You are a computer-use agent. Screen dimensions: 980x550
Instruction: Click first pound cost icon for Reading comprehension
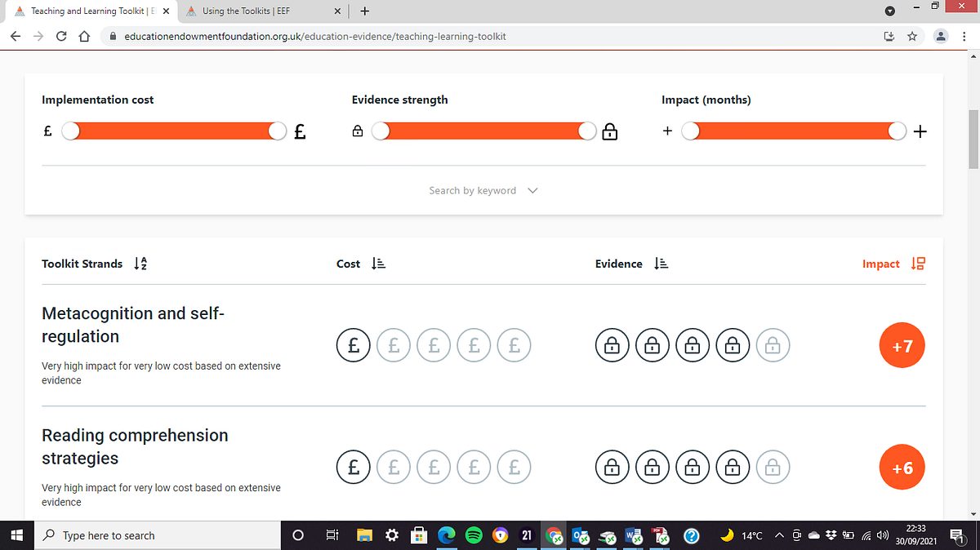tap(354, 468)
